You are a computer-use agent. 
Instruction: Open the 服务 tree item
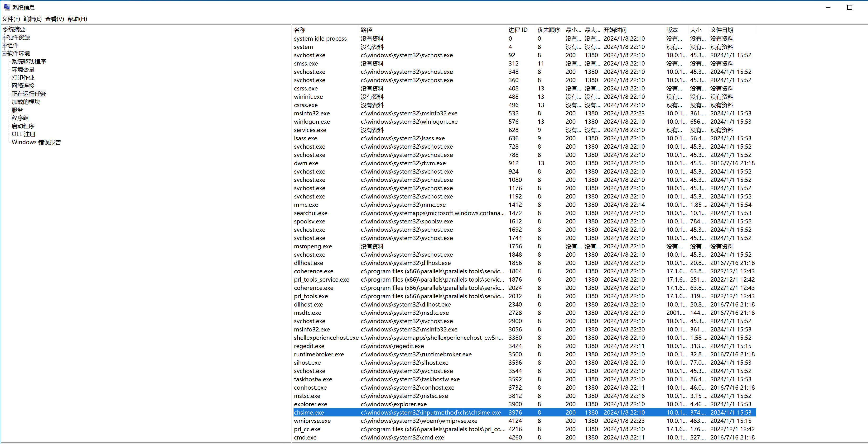[x=17, y=110]
